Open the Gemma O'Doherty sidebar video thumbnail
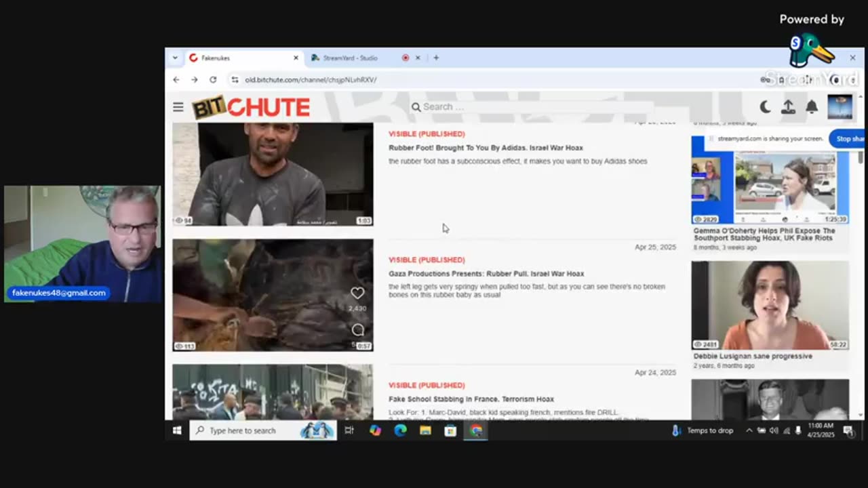The image size is (868, 488). tap(770, 180)
